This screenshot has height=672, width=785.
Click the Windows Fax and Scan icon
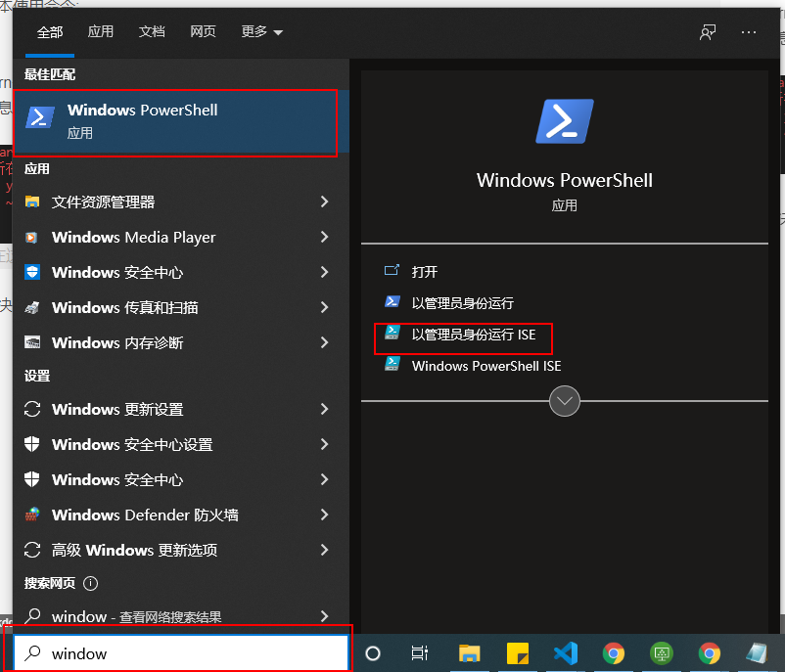pyautogui.click(x=32, y=307)
